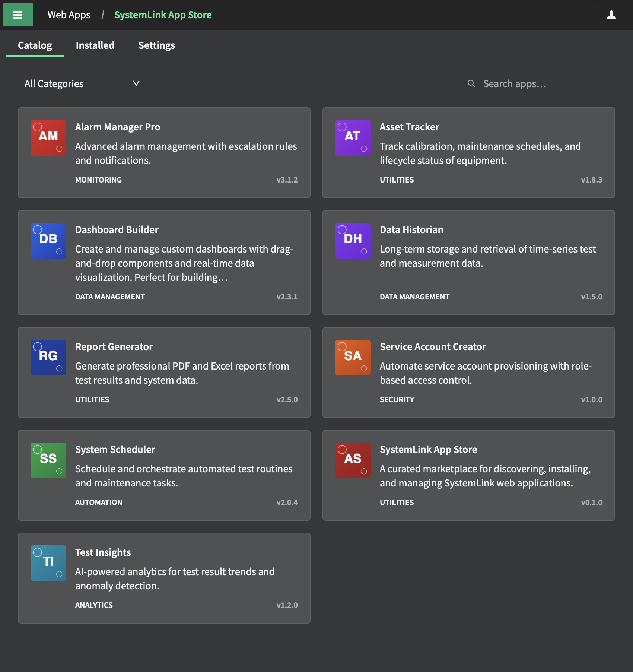633x672 pixels.
Task: Open System Scheduler title
Action: coord(115,450)
